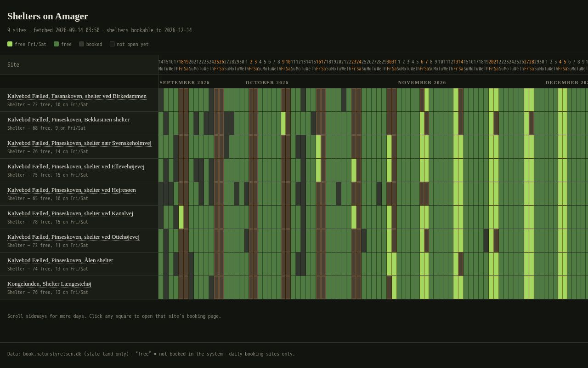Viewport: 588px width, 368px height.
Task: Click the 'free Fri/Sat' legend color swatch
Action: tap(10, 44)
